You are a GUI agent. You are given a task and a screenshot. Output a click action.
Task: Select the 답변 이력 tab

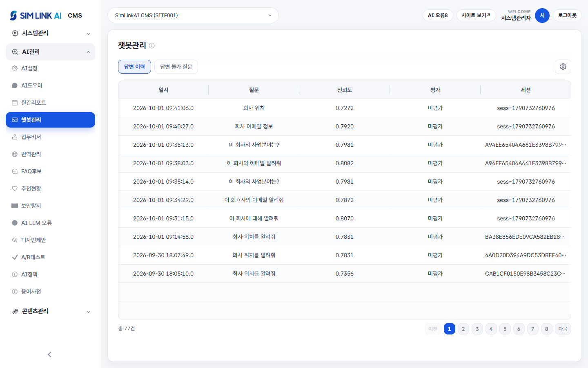[x=134, y=67]
